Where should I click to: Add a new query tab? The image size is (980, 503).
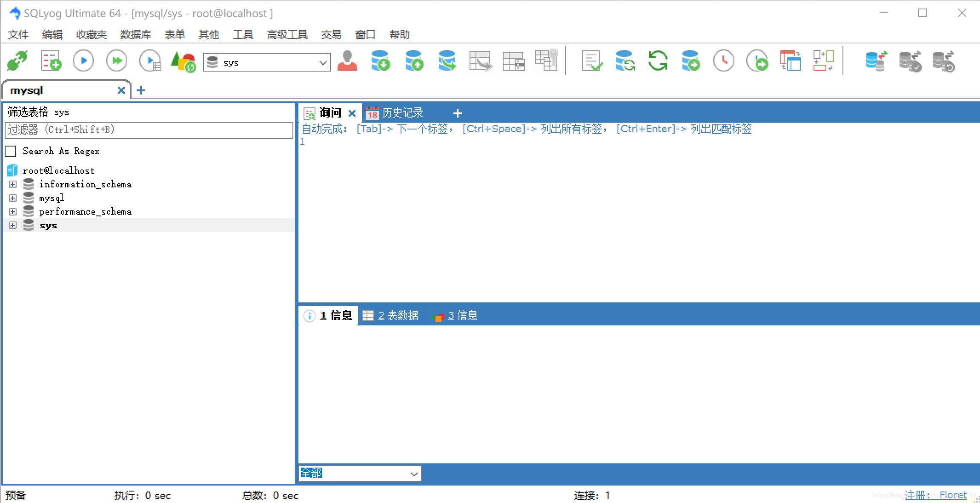point(458,113)
